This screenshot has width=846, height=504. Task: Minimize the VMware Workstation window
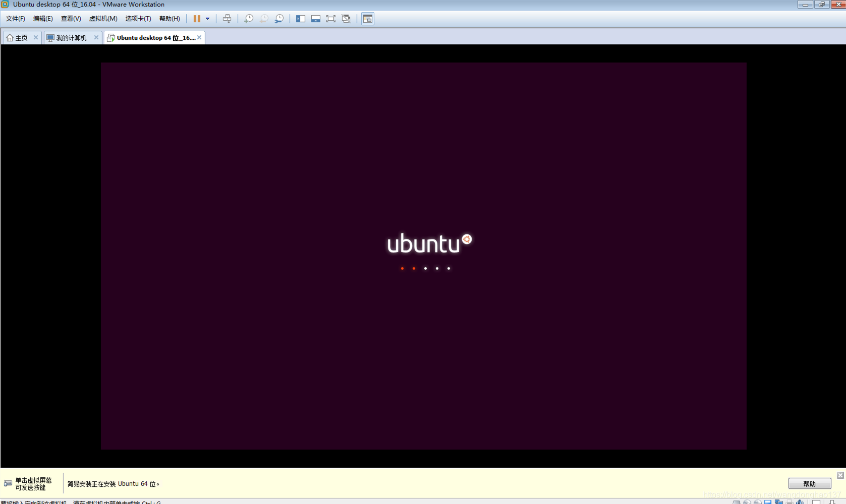pyautogui.click(x=805, y=4)
